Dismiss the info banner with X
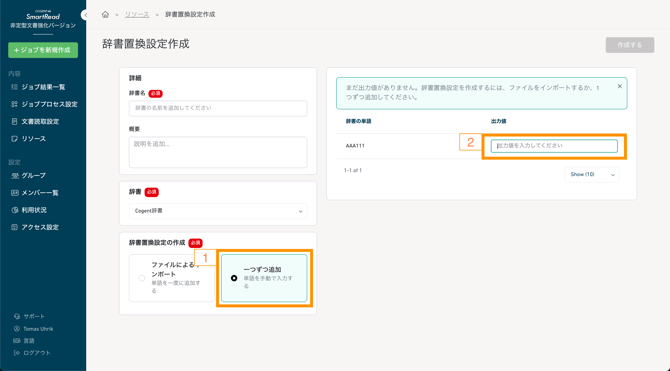Screen dimensions: 670x371 coord(620,86)
